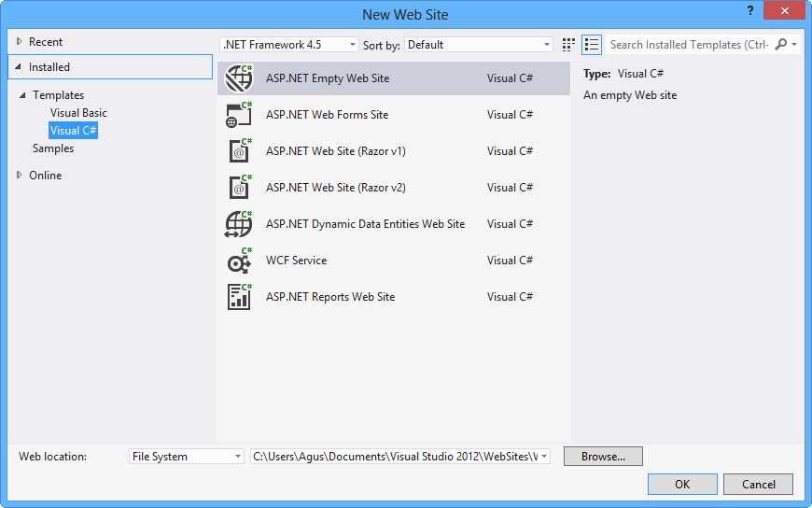
Task: Click the Dynamic Data Entities globe icon
Action: coord(239,224)
